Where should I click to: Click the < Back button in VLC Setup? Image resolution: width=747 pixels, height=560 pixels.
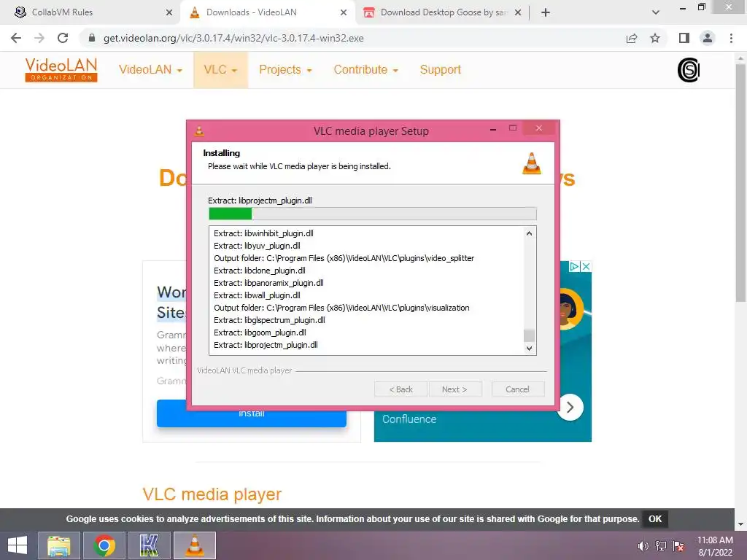pos(400,389)
